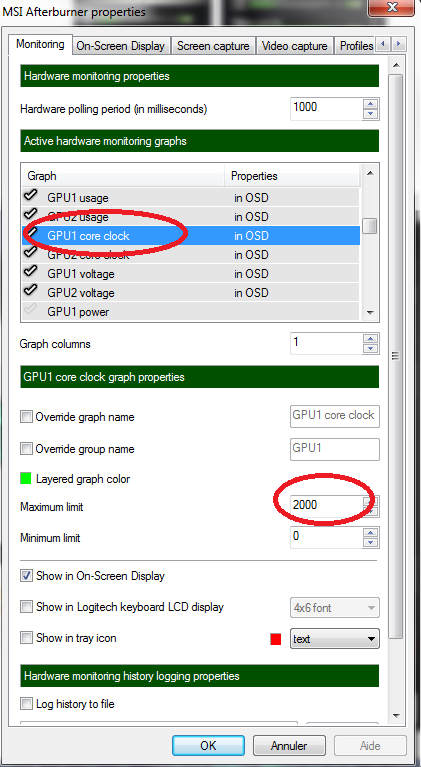The image size is (421, 767).
Task: Click OK to confirm properties
Action: [208, 745]
